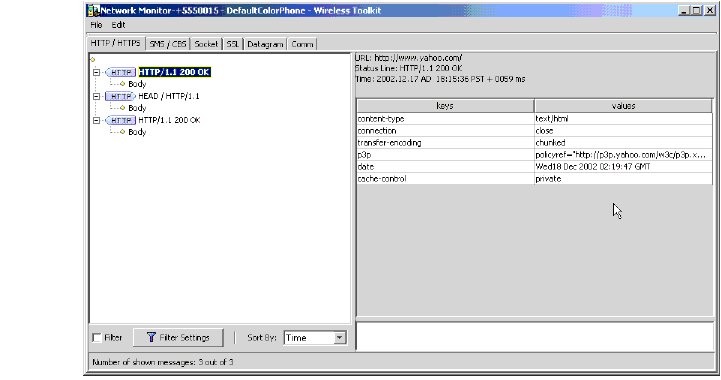Click the root node diamond icon at tree top

pos(92,59)
